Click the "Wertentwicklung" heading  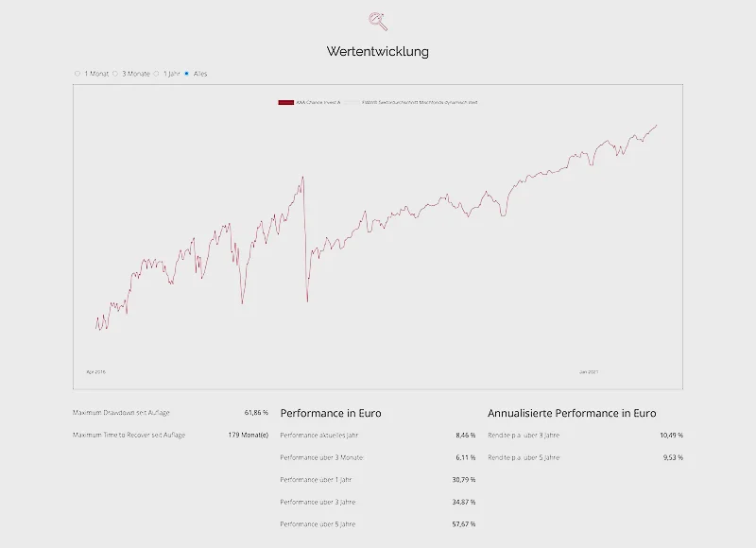tap(378, 51)
